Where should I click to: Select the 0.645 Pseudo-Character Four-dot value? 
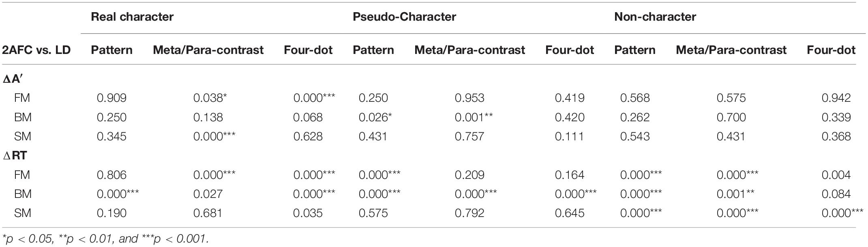[570, 213]
